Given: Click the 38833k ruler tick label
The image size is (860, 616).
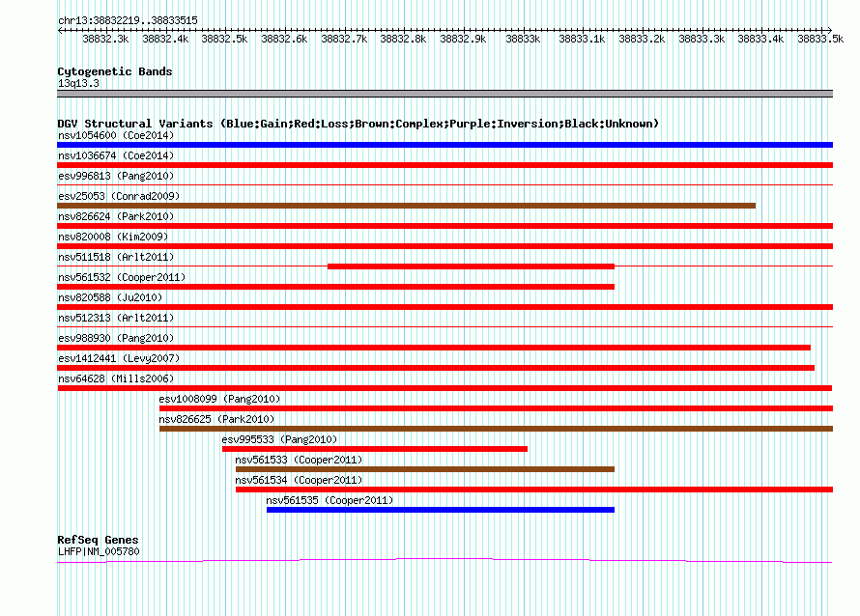Looking at the screenshot, I should click(523, 39).
